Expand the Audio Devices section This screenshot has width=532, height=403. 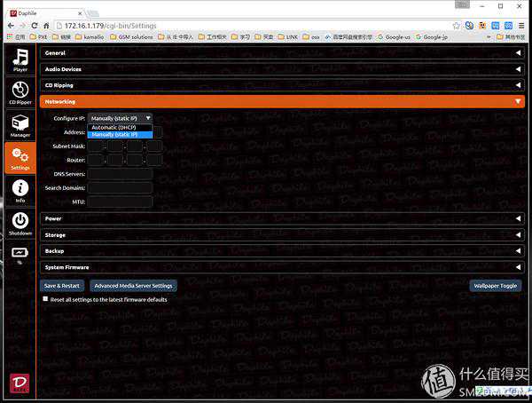(282, 69)
